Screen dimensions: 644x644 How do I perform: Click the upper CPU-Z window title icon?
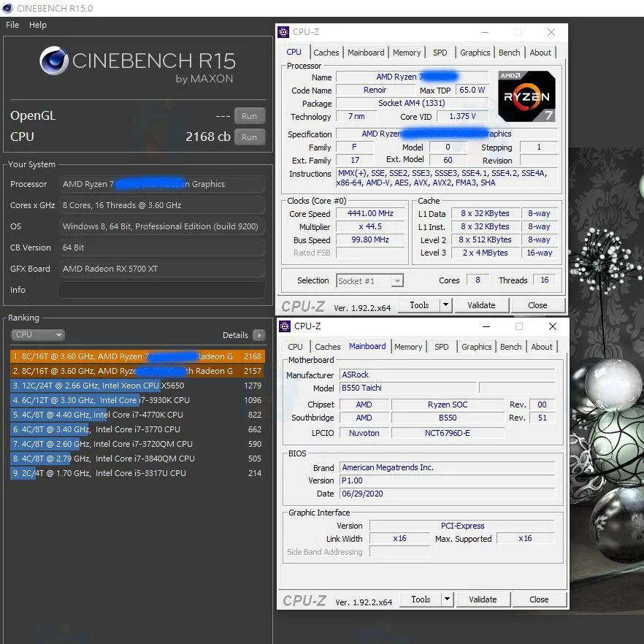pos(283,32)
